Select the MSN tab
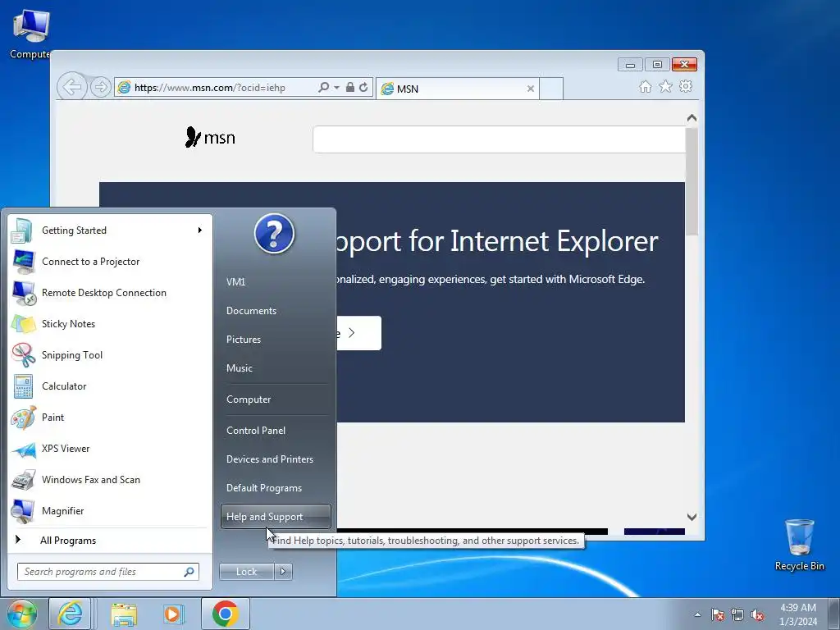This screenshot has width=840, height=630. pyautogui.click(x=457, y=89)
